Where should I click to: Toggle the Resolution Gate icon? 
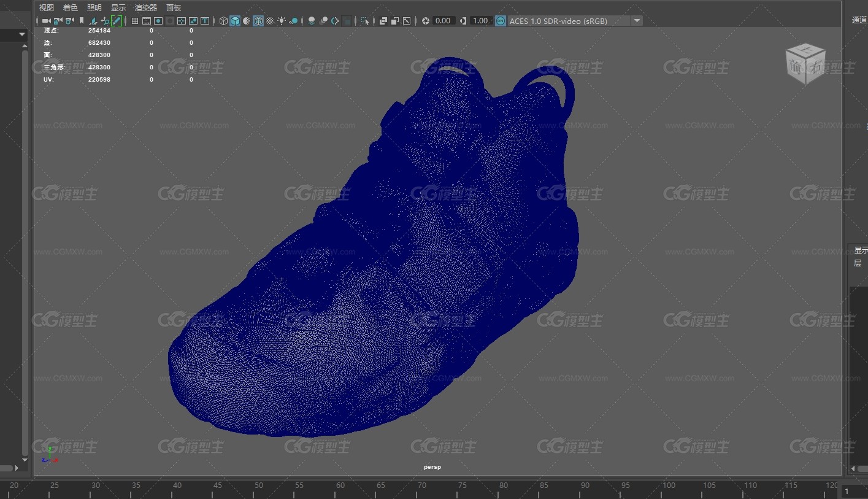(158, 21)
